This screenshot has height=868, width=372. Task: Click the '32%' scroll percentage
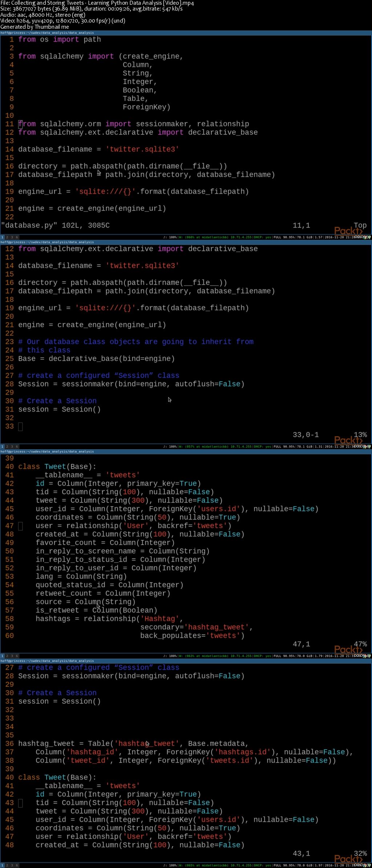coord(360,853)
